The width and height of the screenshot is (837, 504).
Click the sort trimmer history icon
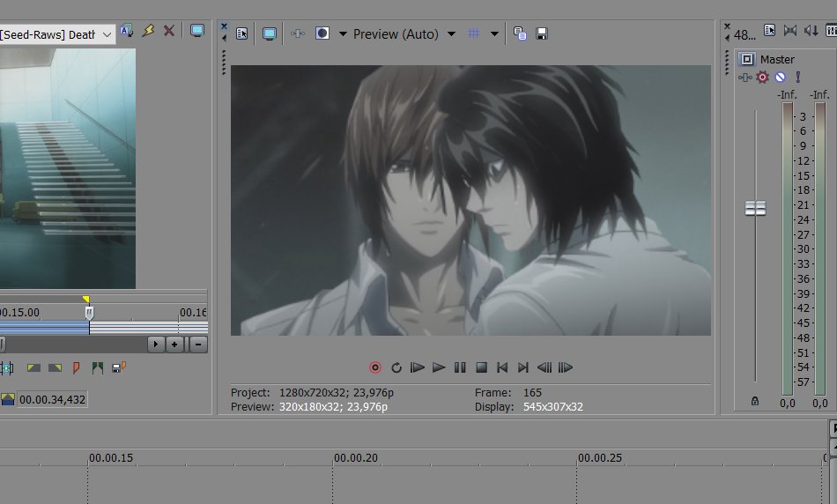point(127,31)
